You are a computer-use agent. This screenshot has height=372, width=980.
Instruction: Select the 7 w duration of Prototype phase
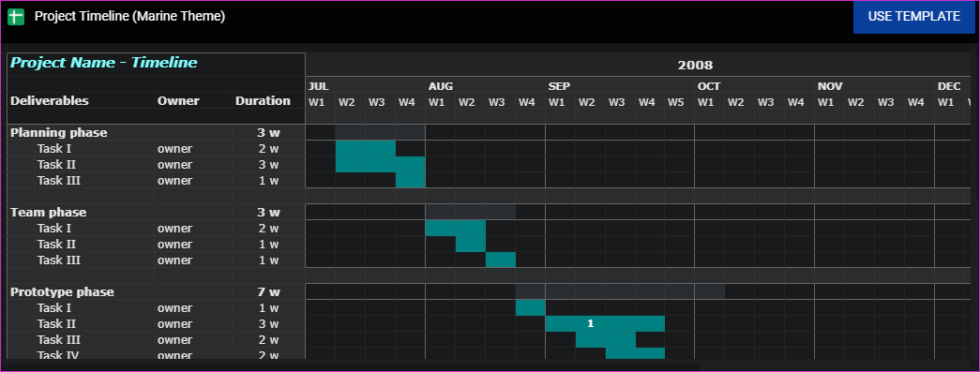click(x=269, y=292)
